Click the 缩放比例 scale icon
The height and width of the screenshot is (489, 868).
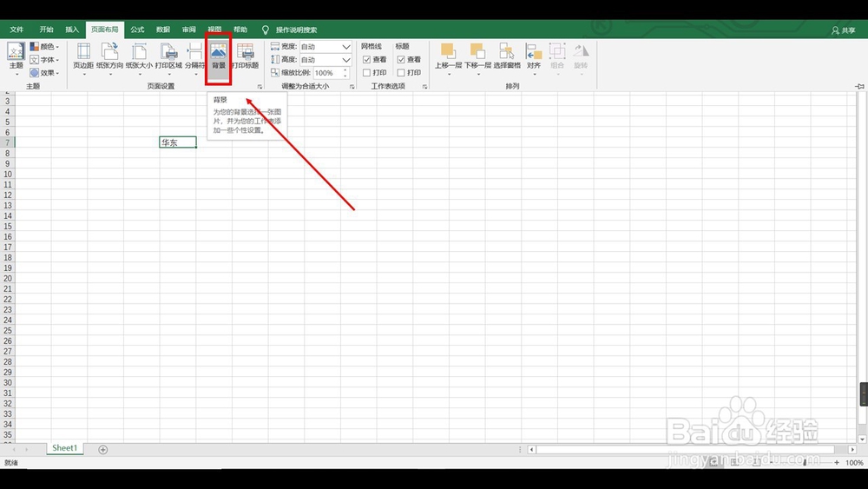pos(275,73)
